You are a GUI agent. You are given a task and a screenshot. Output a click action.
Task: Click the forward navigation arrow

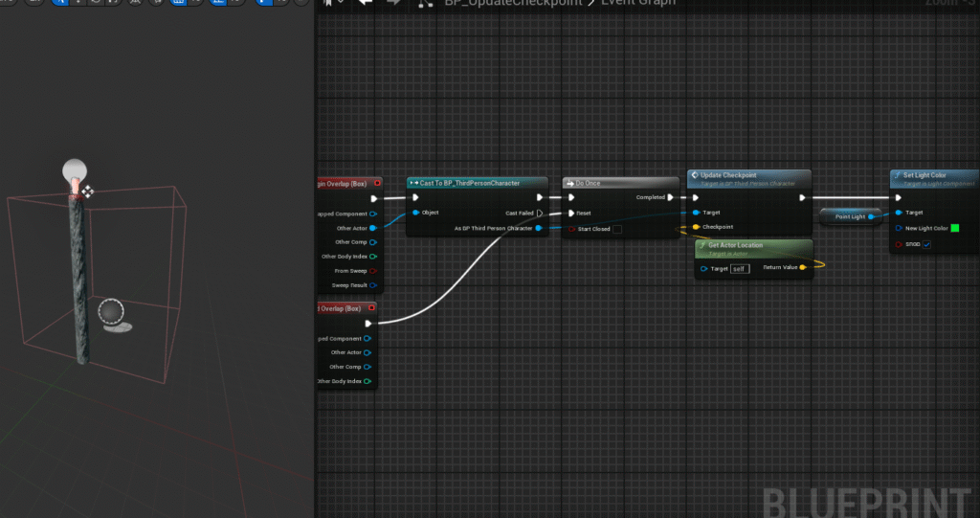393,3
